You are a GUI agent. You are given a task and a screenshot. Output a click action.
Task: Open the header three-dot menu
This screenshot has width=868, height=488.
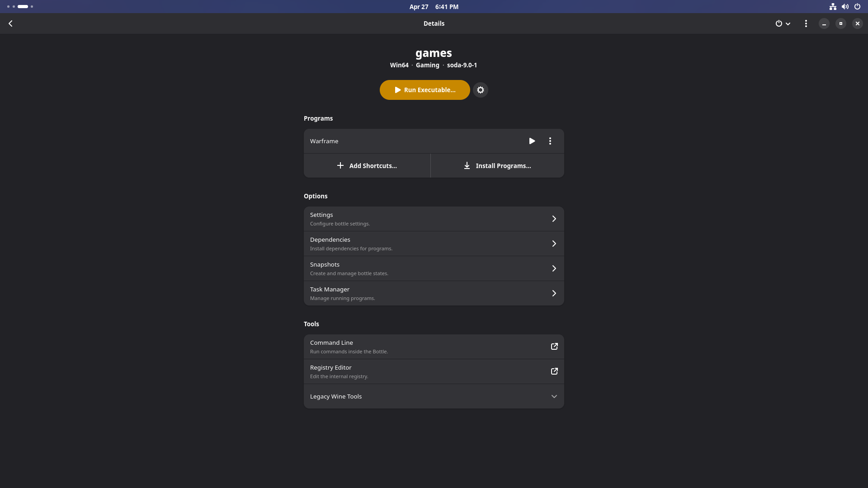click(806, 23)
